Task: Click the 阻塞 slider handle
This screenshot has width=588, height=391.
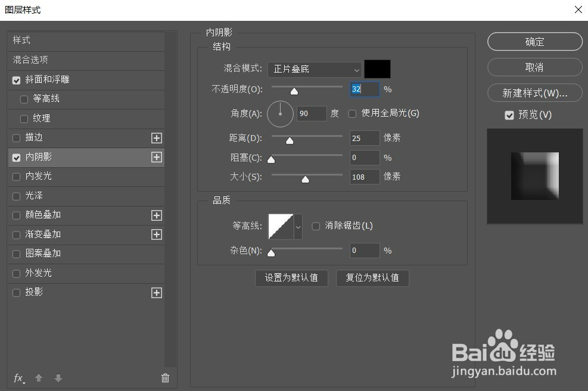Action: [271, 160]
